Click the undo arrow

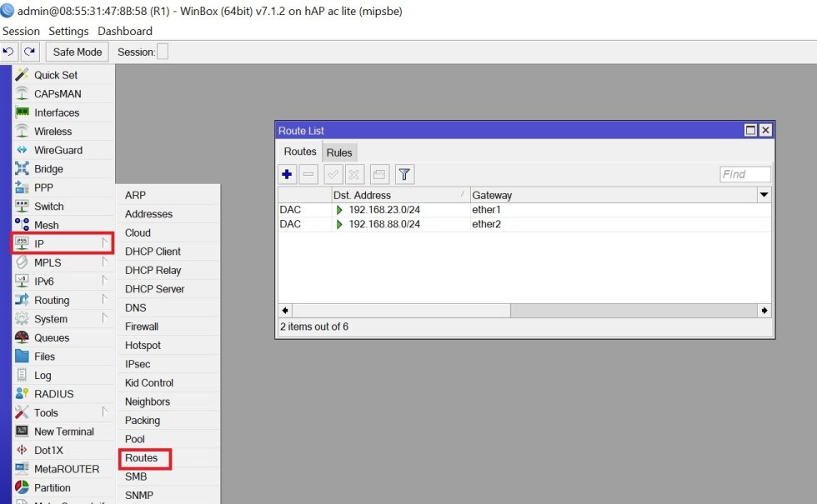(x=8, y=51)
